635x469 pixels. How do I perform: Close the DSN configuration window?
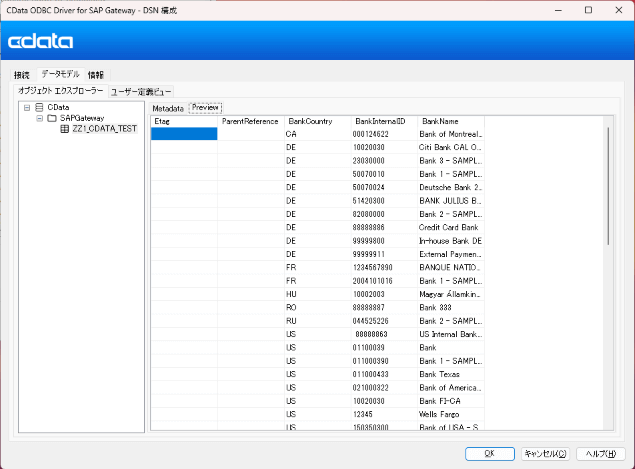click(619, 10)
